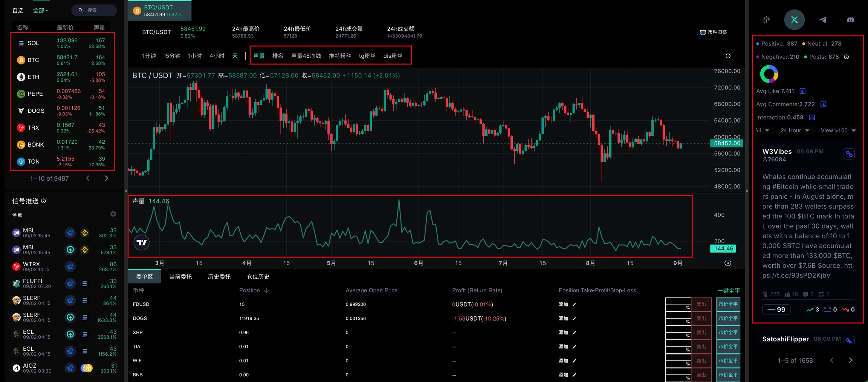The height and width of the screenshot is (382, 868).
Task: Open signal push settings gear
Action: click(x=113, y=214)
